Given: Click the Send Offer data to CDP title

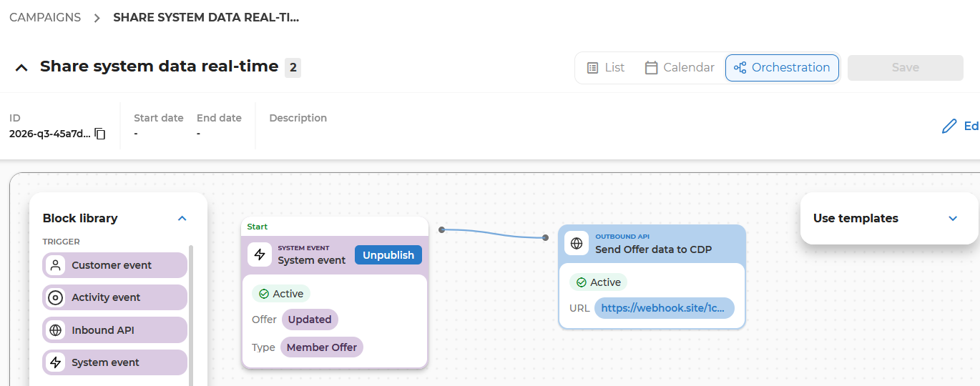Looking at the screenshot, I should pos(654,249).
